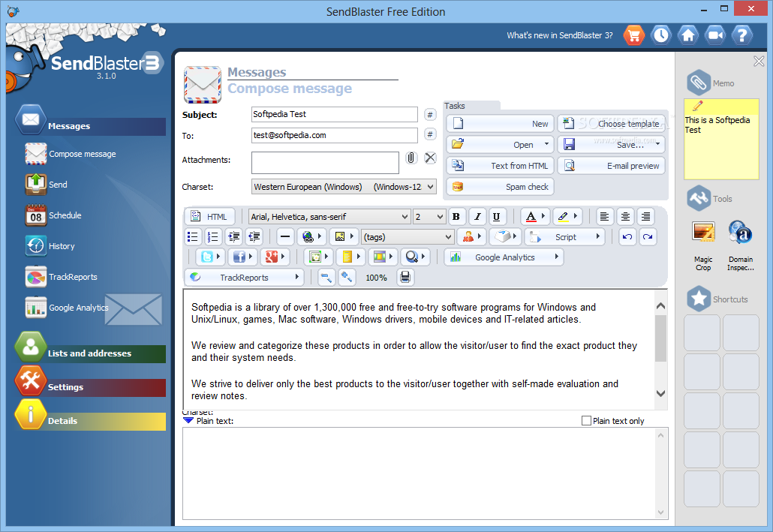The image size is (773, 532).
Task: Print the message with printer icon
Action: (x=405, y=277)
